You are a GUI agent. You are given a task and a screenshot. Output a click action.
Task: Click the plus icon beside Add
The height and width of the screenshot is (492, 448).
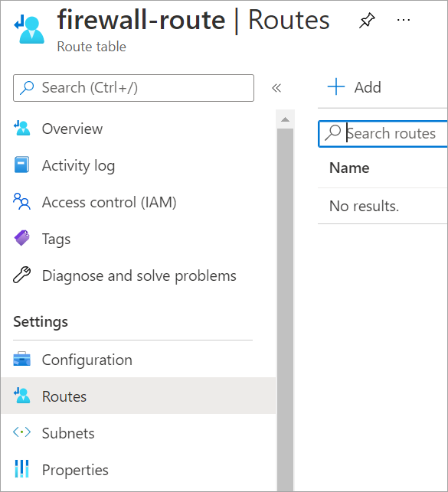[x=336, y=86]
